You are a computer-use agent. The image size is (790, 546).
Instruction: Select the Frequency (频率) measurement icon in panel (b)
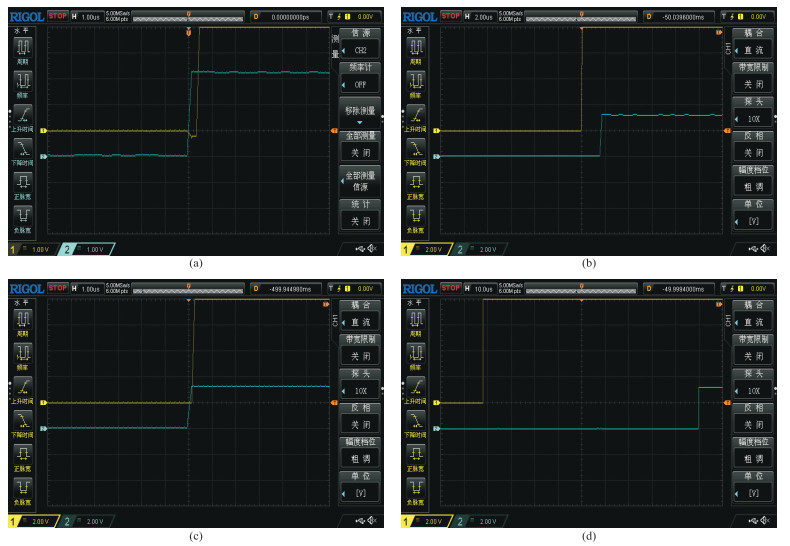pos(414,80)
